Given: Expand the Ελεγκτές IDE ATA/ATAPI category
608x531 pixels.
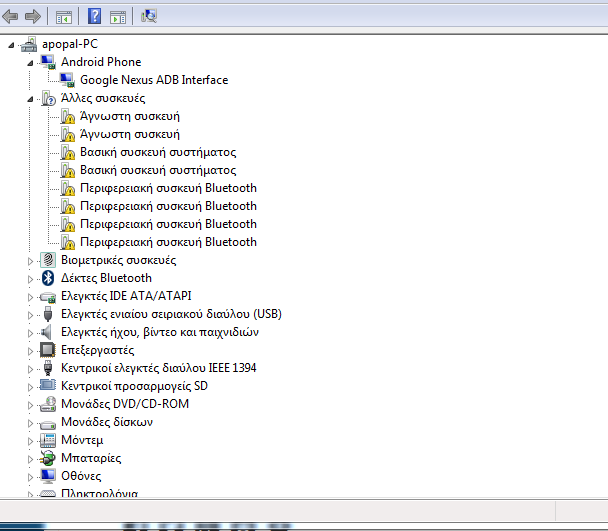Looking at the screenshot, I should (x=31, y=296).
